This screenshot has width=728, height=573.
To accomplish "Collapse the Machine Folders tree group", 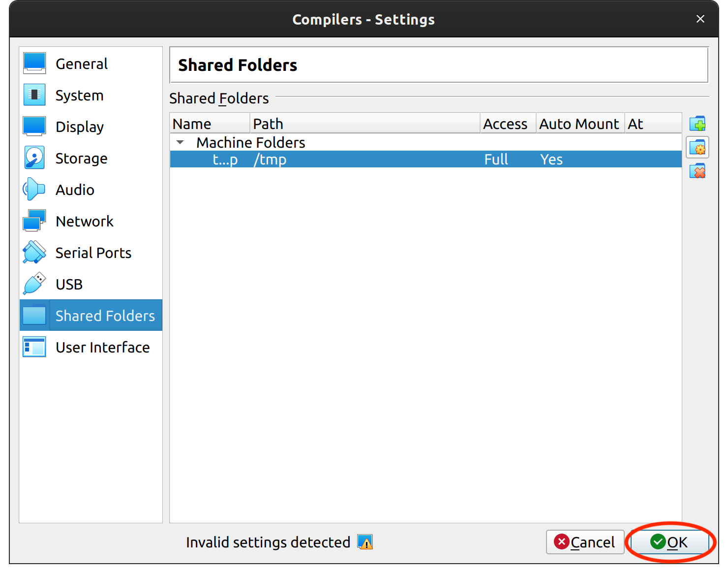I will pos(181,142).
